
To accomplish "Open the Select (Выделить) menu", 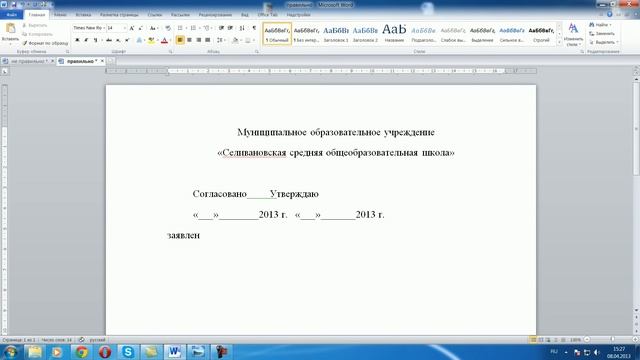I will click(x=604, y=42).
